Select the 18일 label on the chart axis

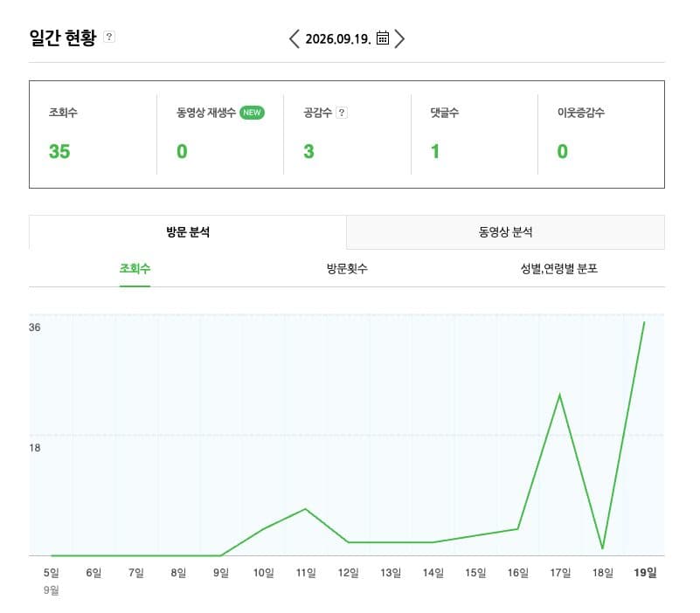[x=603, y=573]
